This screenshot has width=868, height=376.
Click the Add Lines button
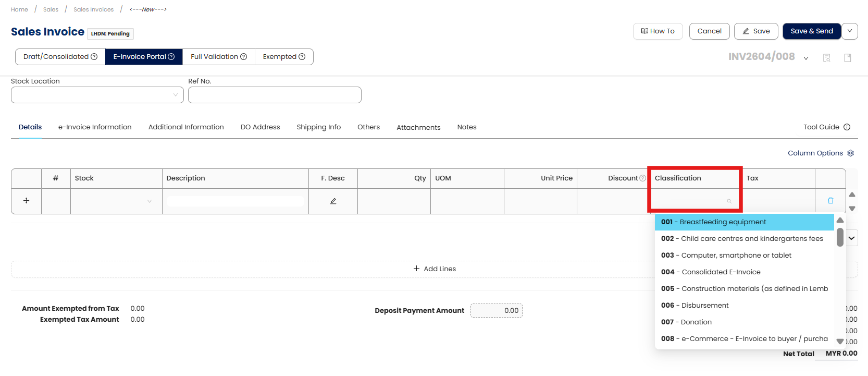[435, 269]
